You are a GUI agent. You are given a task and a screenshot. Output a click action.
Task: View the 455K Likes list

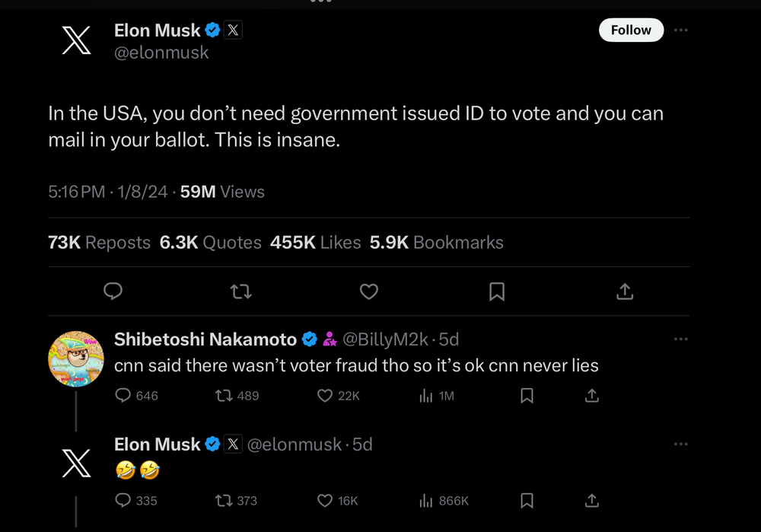(x=316, y=243)
